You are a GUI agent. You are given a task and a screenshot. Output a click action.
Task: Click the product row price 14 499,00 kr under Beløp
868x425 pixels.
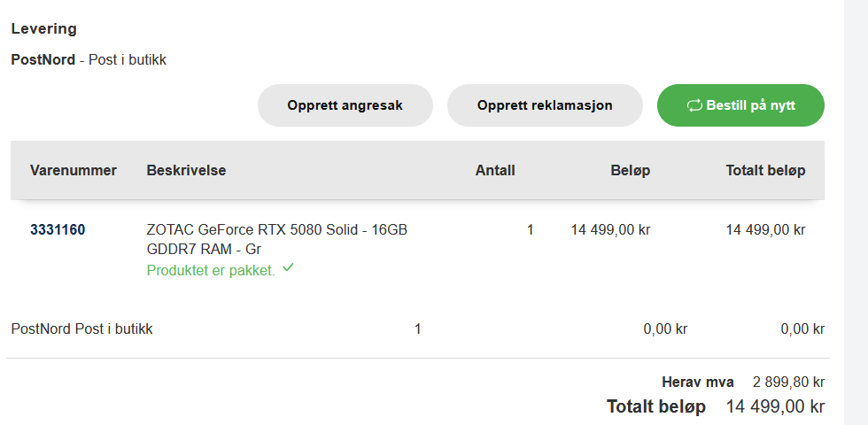coord(610,229)
